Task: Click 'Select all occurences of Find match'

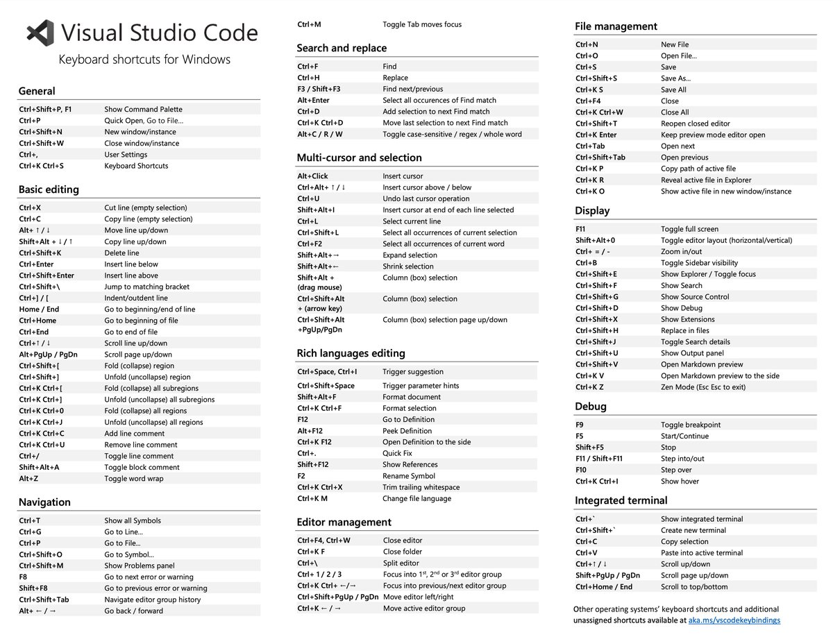Action: (439, 100)
